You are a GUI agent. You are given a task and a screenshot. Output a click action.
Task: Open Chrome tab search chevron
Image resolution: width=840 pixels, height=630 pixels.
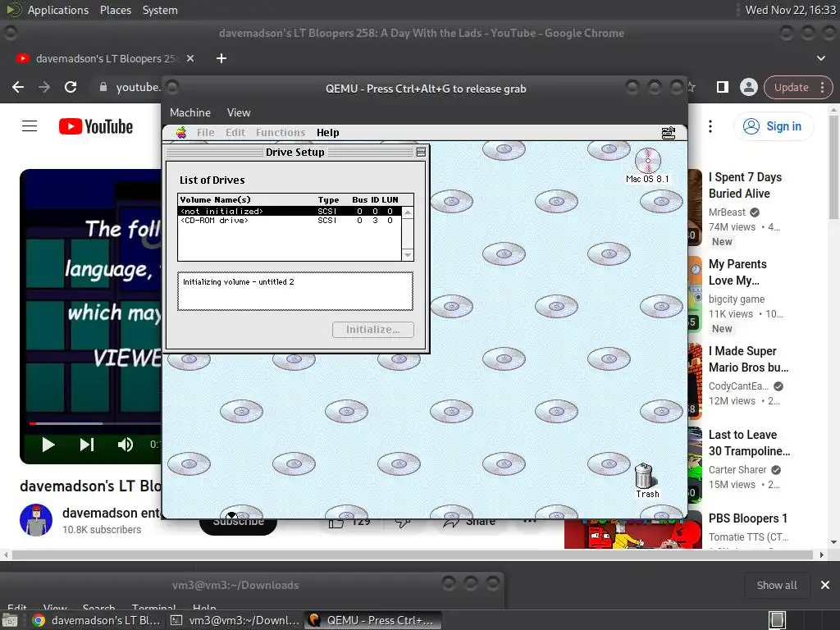coord(821,58)
